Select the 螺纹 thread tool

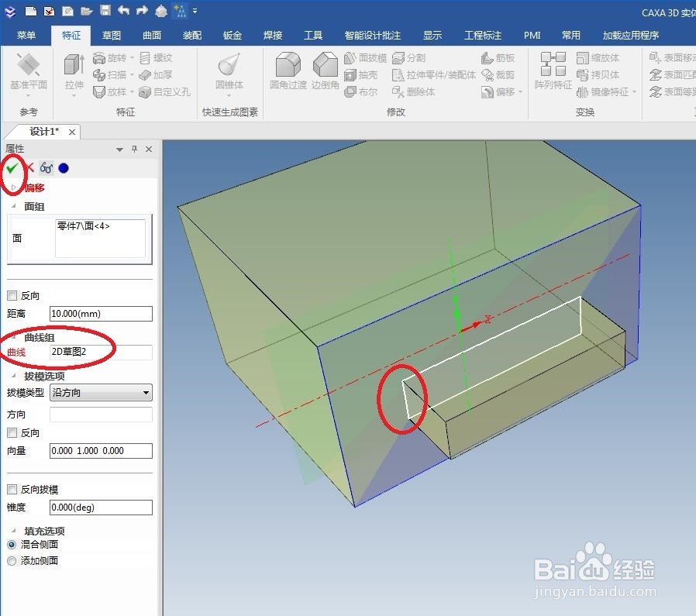155,57
